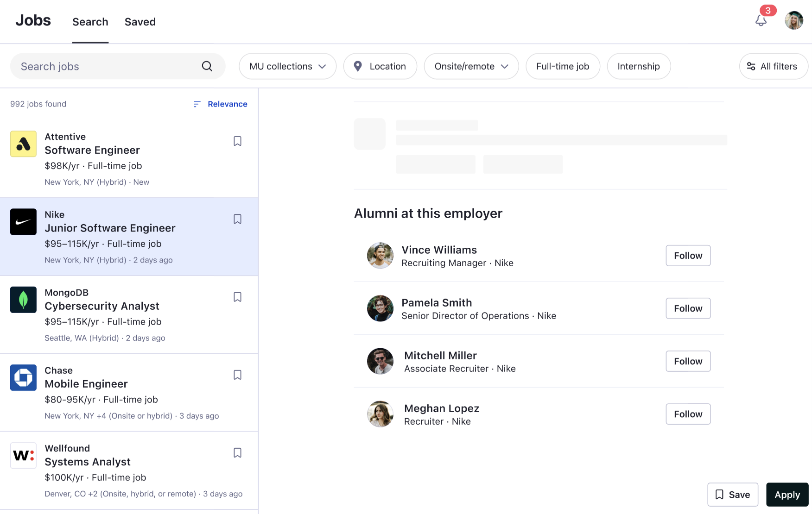Bookmark the Wellfound Systems Analyst job
Screen dimensions: 812x514
click(x=237, y=453)
